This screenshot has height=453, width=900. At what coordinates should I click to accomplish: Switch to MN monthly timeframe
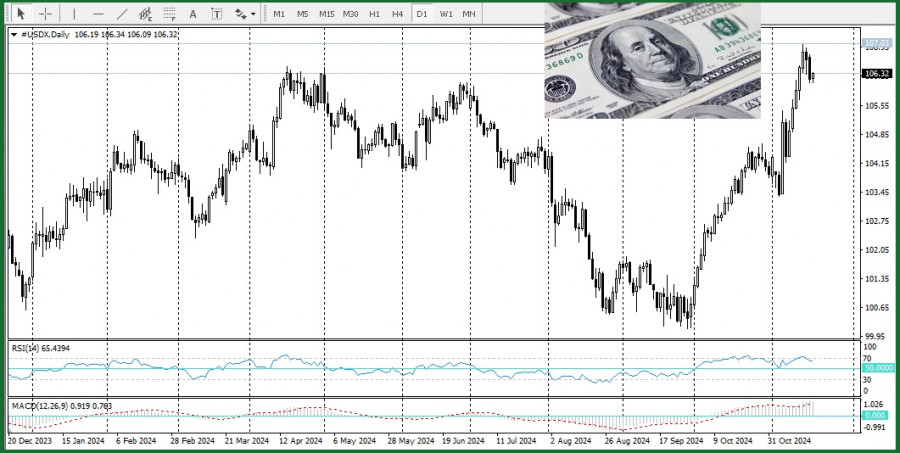point(469,13)
